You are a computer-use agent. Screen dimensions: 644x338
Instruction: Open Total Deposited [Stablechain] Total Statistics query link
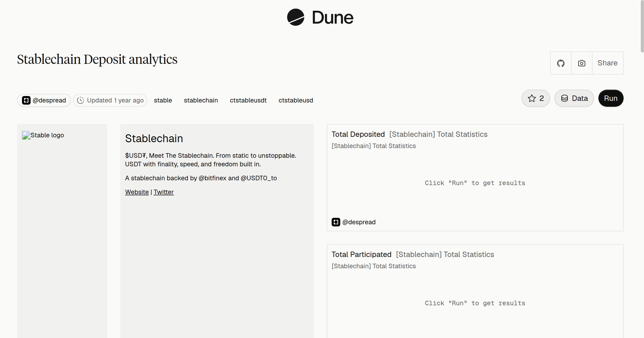click(x=438, y=134)
